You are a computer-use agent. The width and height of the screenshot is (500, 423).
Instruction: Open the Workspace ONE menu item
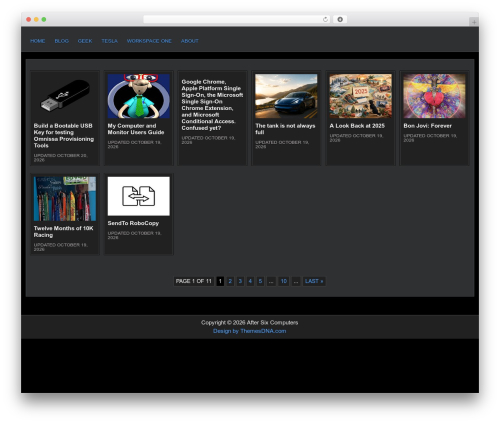[149, 41]
